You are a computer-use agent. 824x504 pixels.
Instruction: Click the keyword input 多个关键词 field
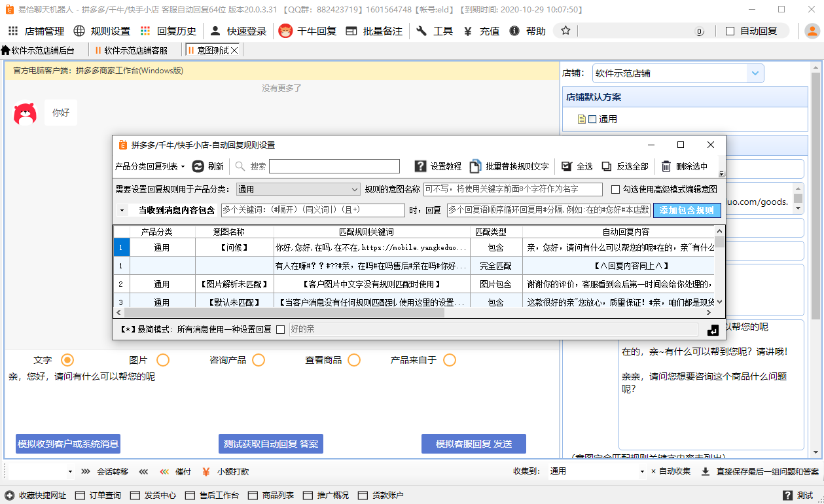(313, 210)
